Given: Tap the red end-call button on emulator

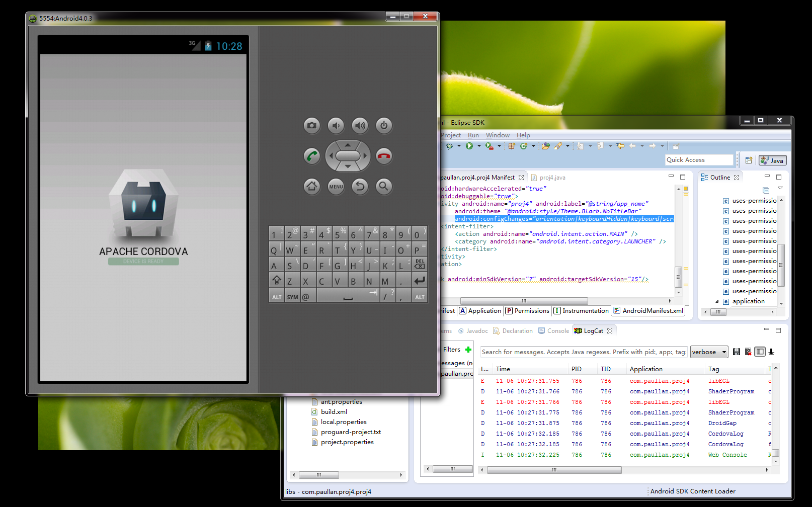Looking at the screenshot, I should click(x=384, y=156).
